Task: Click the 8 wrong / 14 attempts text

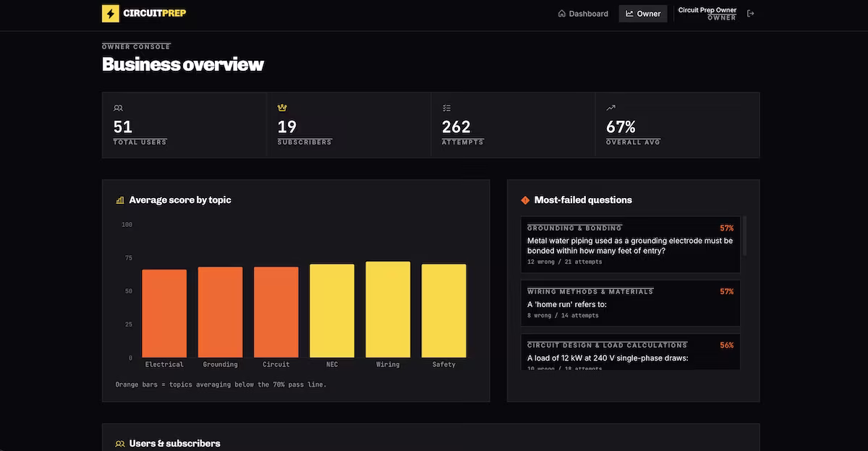Action: coord(563,315)
